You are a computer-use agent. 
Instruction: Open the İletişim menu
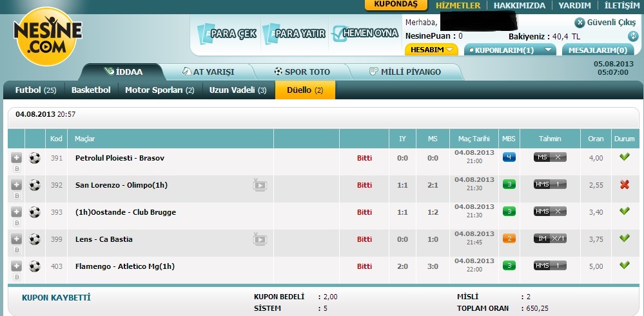coord(622,5)
